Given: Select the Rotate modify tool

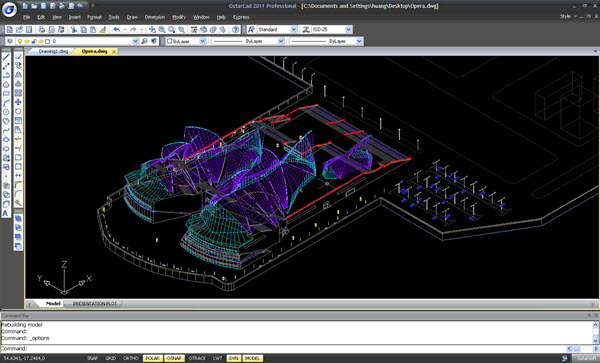Looking at the screenshot, I should (18, 112).
